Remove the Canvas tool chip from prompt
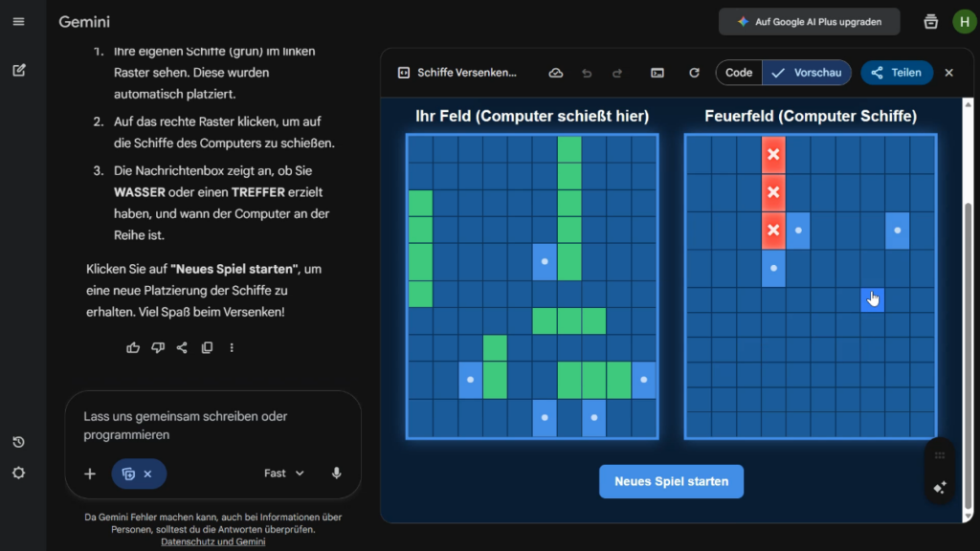This screenshot has width=980, height=551. pos(148,474)
